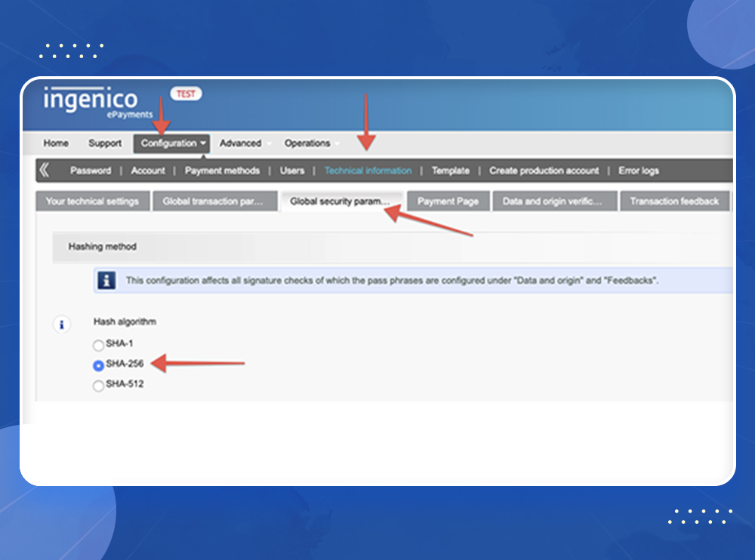Select the SHA-1 radio button
Image resolution: width=755 pixels, height=560 pixels.
(98, 346)
